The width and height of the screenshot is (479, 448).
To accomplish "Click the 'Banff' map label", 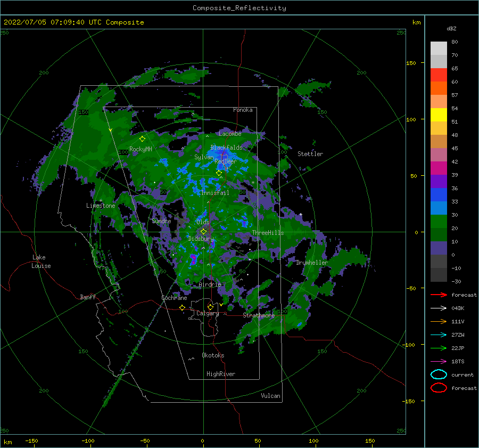I will click(88, 297).
